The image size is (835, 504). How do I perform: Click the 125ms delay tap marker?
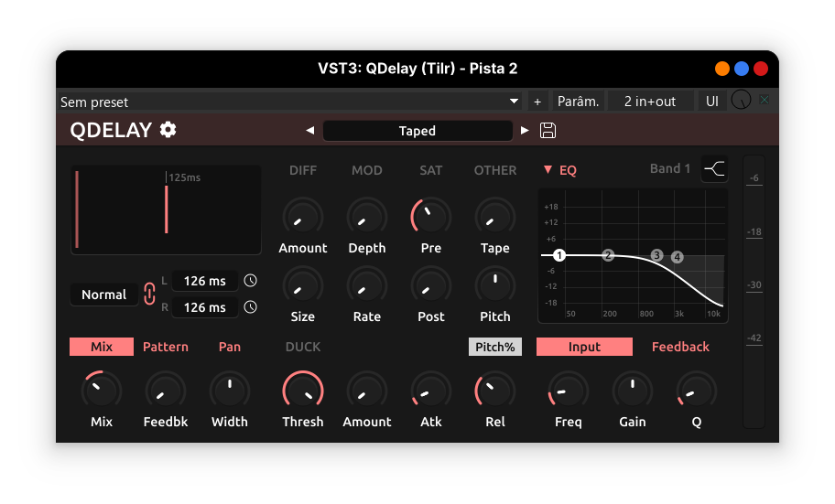pyautogui.click(x=166, y=209)
